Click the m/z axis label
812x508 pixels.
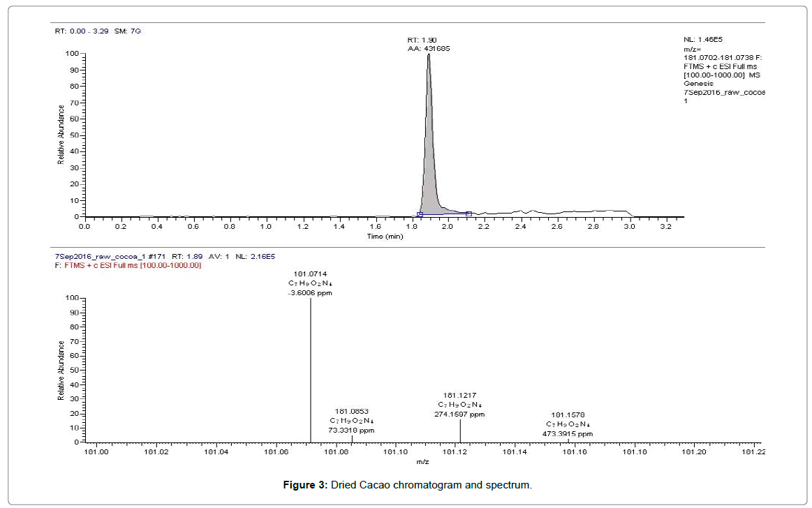(422, 462)
